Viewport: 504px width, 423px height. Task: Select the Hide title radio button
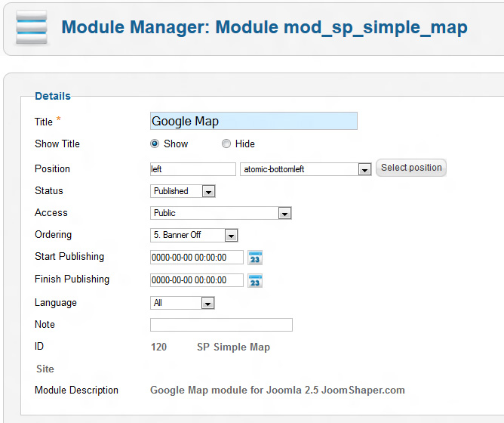click(226, 144)
